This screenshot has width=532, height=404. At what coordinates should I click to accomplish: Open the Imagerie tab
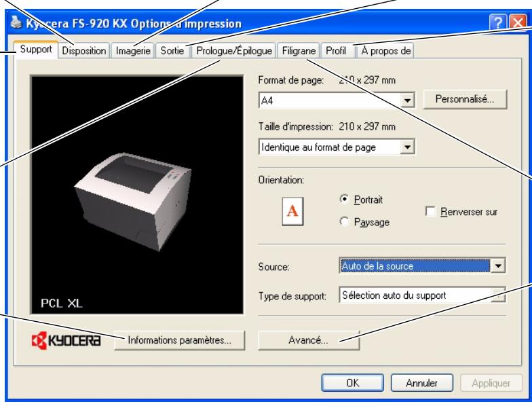(133, 51)
